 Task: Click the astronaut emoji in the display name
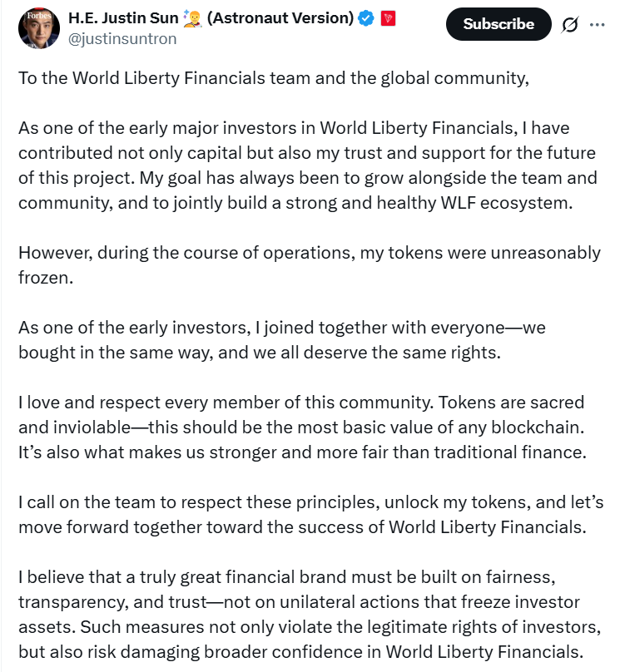pos(191,18)
